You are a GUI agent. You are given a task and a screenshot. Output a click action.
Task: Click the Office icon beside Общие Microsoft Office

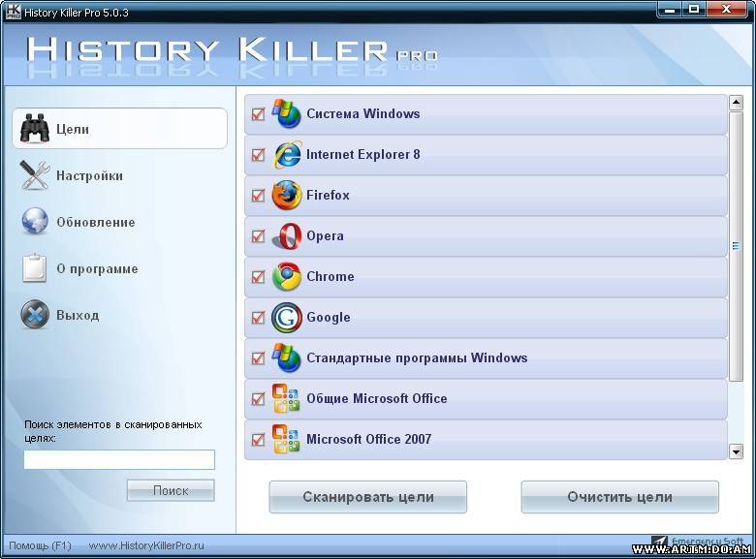pos(286,398)
